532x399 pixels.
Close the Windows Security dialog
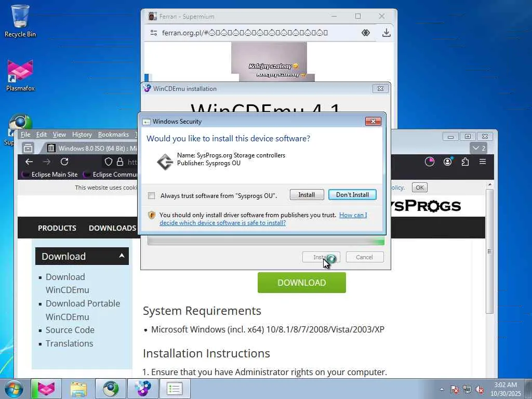click(x=373, y=122)
